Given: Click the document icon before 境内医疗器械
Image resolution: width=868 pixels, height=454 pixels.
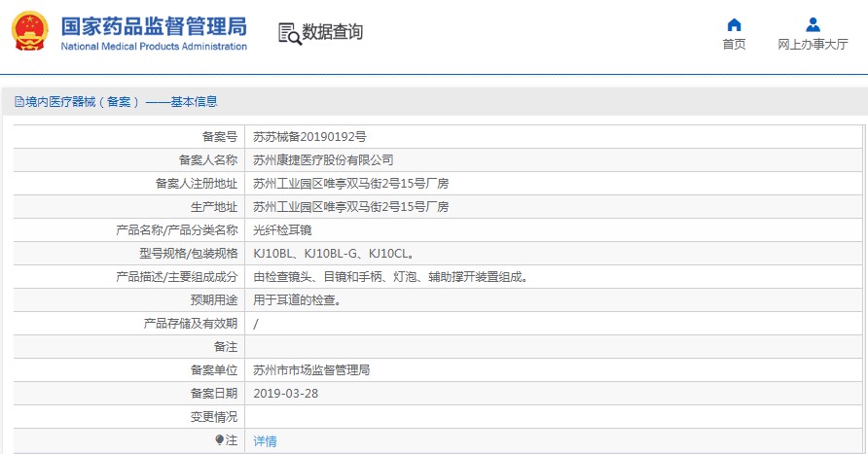Looking at the screenshot, I should click(x=19, y=102).
